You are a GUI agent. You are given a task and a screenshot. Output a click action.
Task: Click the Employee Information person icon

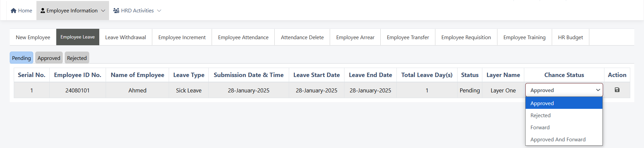coord(43,11)
